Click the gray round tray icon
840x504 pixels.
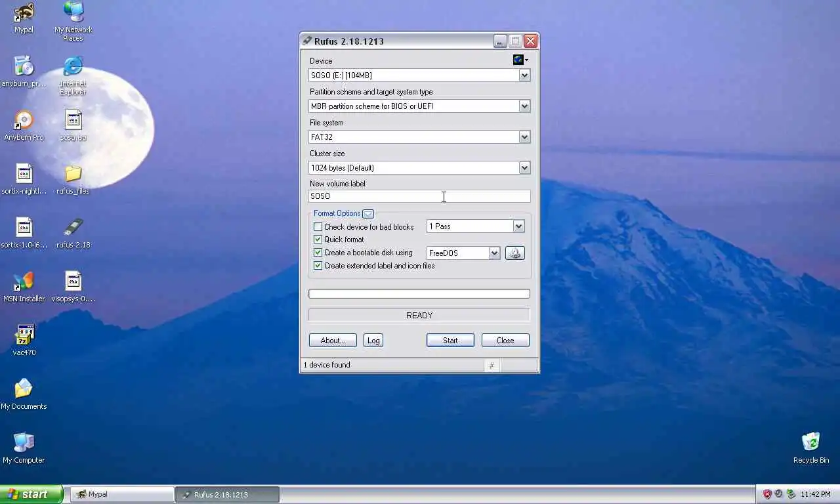pos(779,494)
